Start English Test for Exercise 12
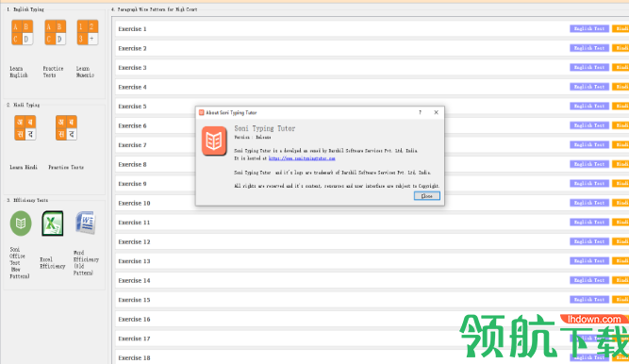The width and height of the screenshot is (629, 364). click(589, 241)
